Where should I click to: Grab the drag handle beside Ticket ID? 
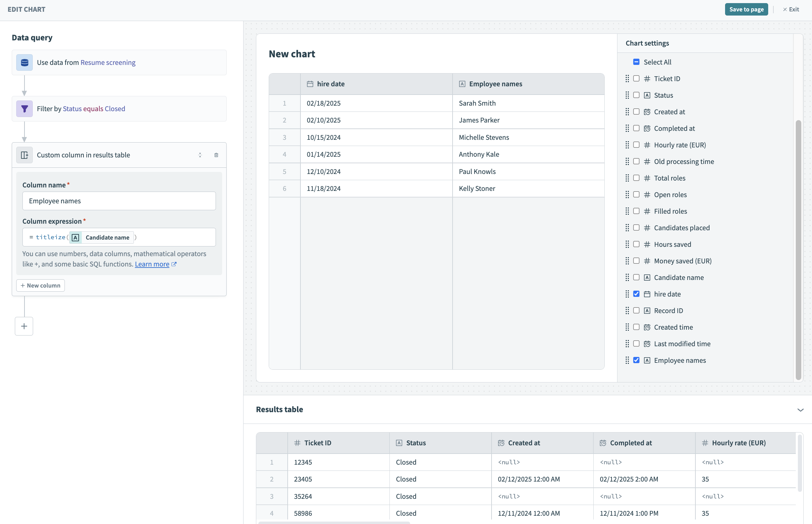tap(627, 79)
